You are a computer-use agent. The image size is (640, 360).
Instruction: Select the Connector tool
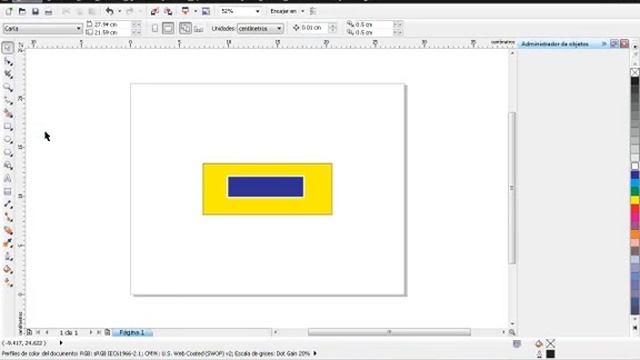tap(8, 218)
